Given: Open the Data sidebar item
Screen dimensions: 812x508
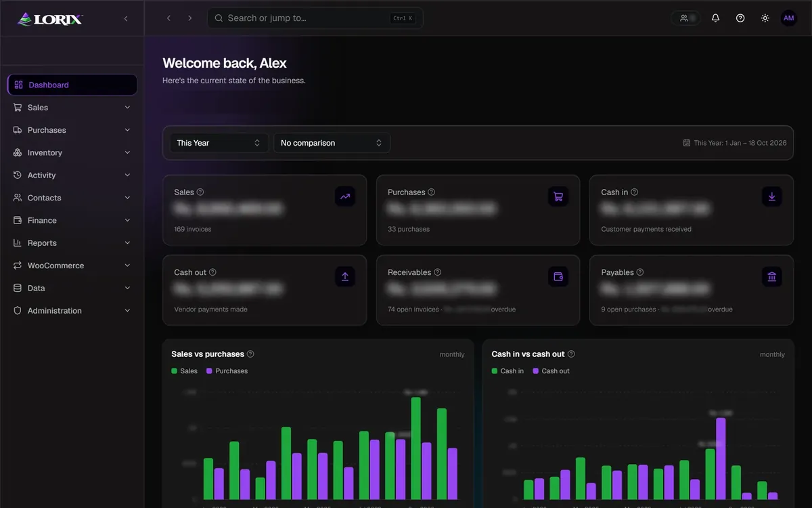Looking at the screenshot, I should (x=72, y=288).
